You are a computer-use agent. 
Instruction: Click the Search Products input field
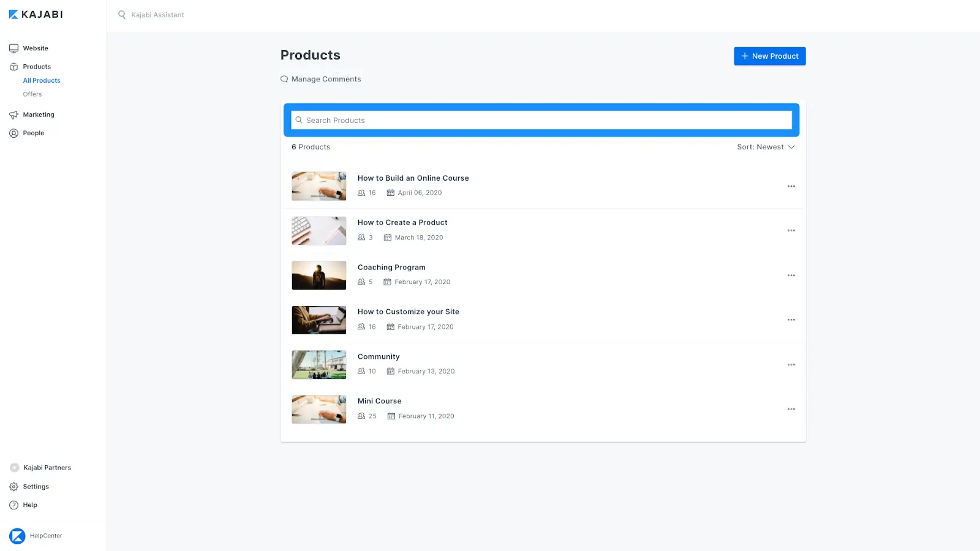coord(541,120)
